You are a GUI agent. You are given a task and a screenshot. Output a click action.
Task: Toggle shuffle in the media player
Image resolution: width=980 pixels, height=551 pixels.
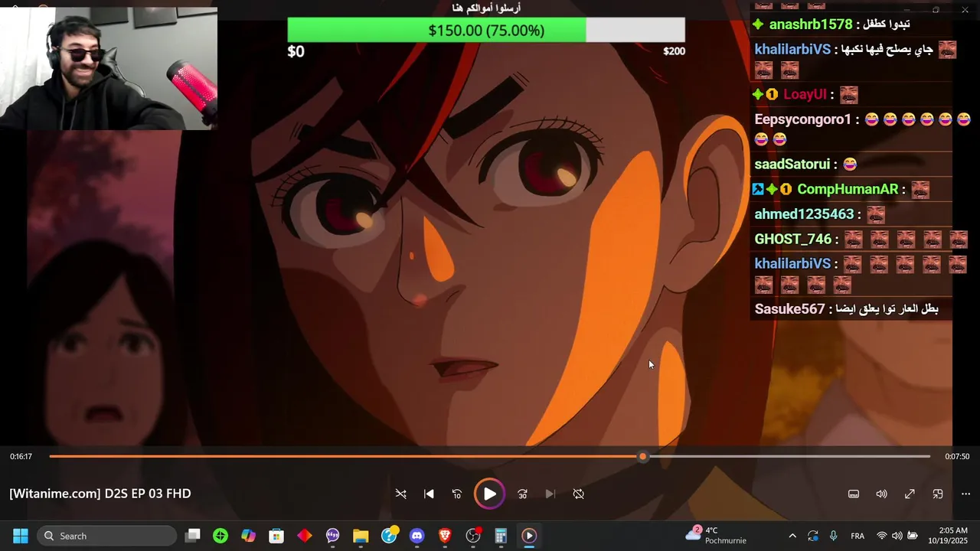coord(400,494)
